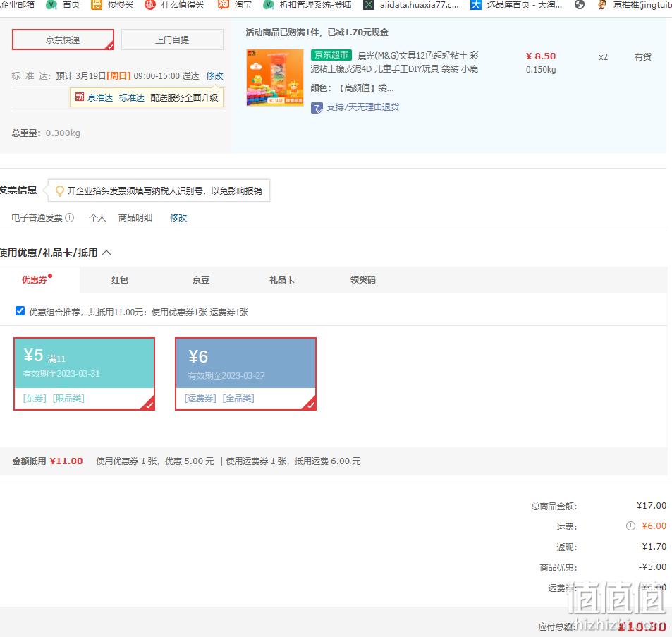
Task: Open 京推推 bookmark icon
Action: point(602,5)
